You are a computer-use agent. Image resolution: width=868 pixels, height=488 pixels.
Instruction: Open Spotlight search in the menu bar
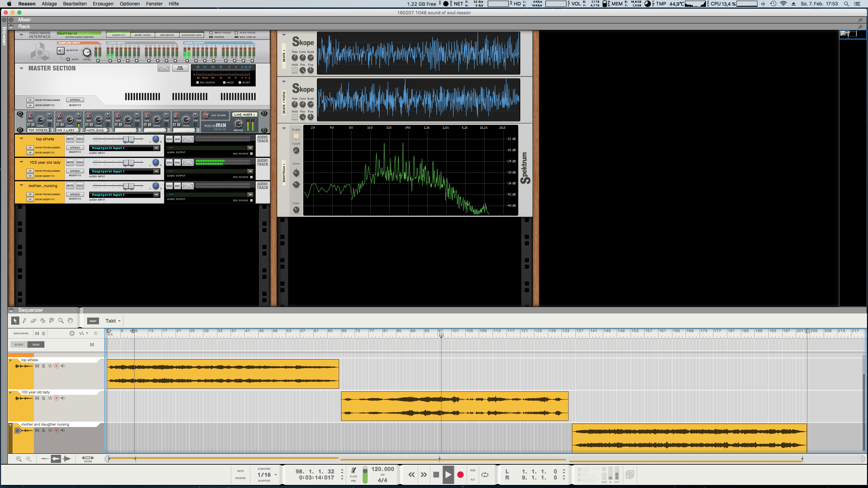point(847,4)
